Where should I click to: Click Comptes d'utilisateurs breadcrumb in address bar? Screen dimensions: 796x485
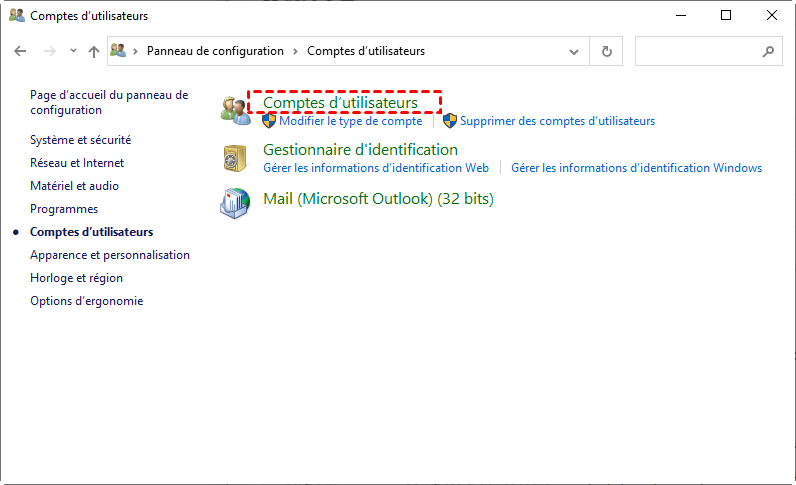366,51
